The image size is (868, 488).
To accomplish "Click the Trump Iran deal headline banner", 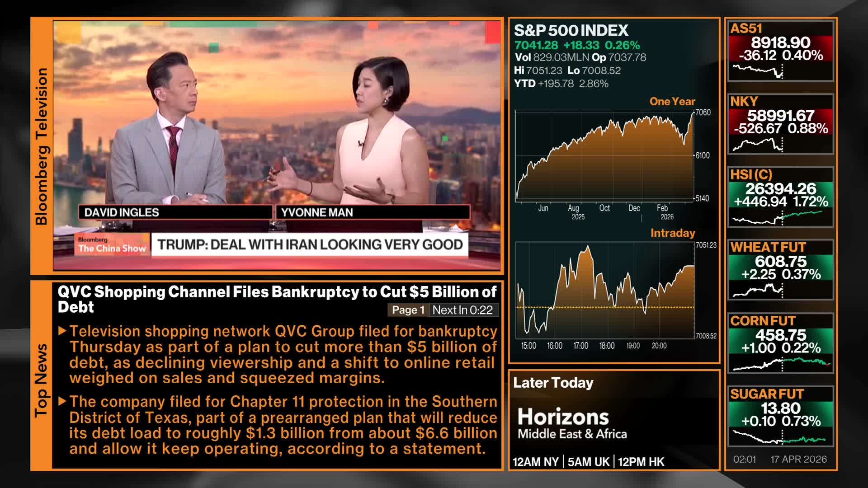I will [x=310, y=245].
